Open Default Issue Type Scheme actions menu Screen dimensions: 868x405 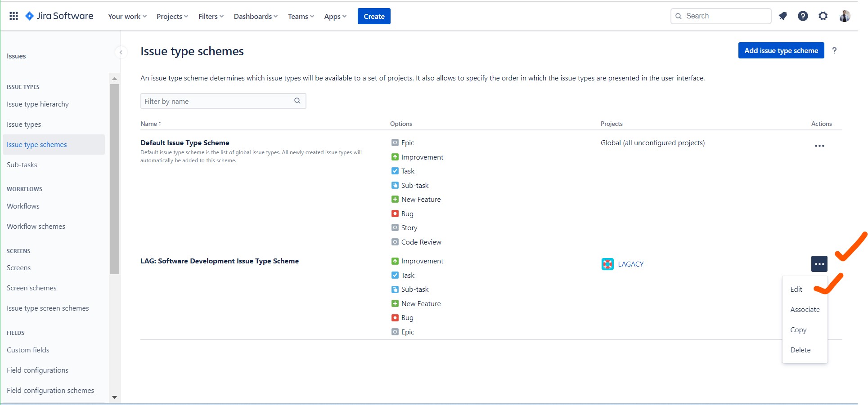[x=819, y=146]
